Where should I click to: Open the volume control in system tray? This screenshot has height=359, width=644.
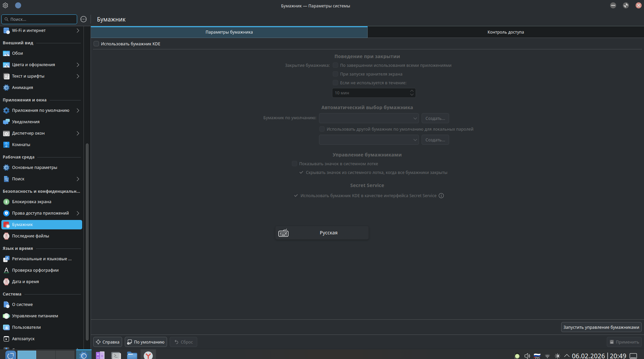(x=527, y=356)
